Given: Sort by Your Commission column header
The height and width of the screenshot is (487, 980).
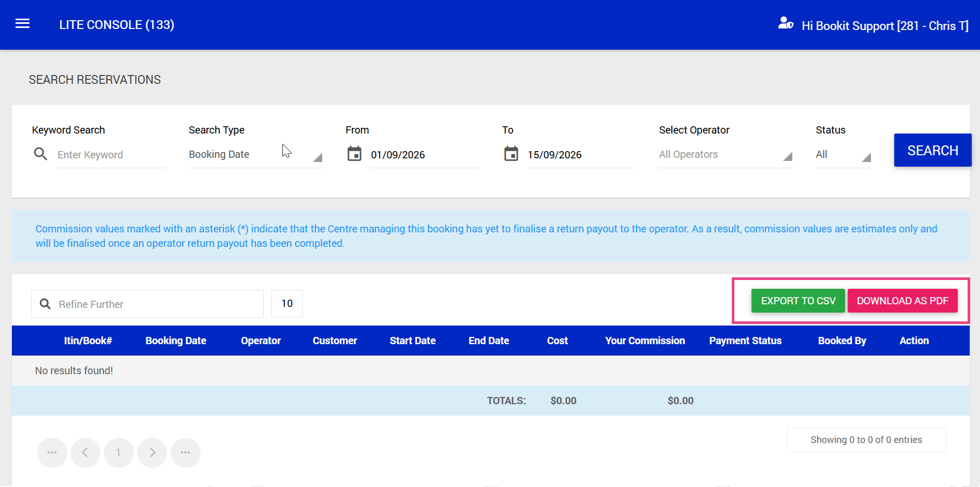Looking at the screenshot, I should (x=645, y=341).
